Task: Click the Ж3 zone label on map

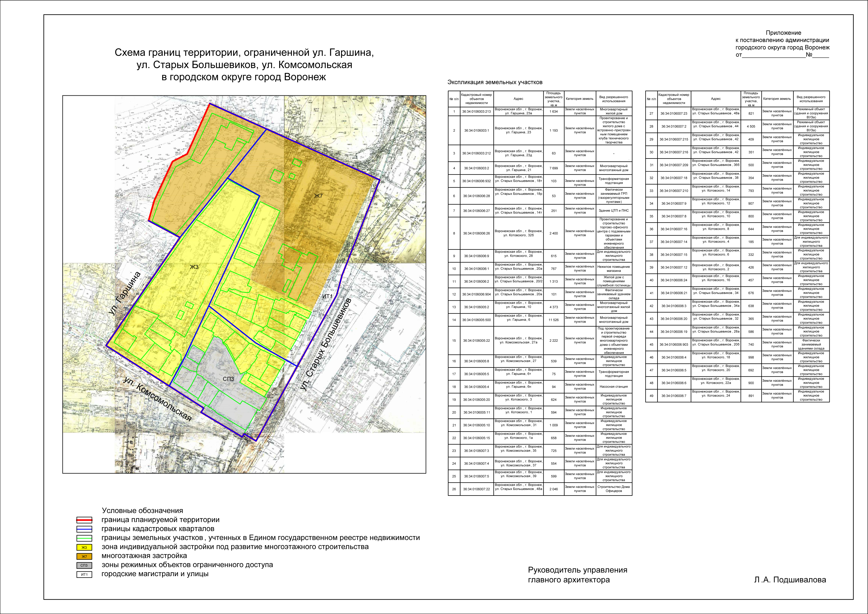Action: (x=194, y=267)
